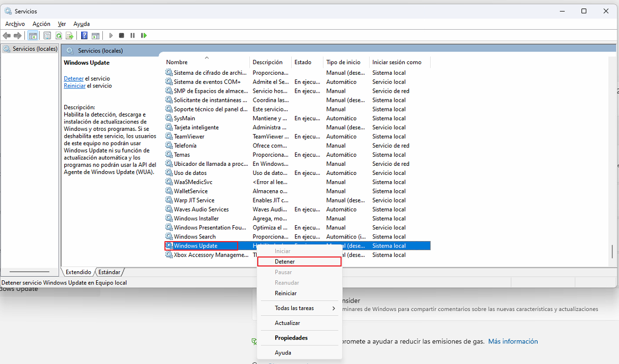Select the Warp JIT Service row
The image size is (619, 364).
coord(297,200)
